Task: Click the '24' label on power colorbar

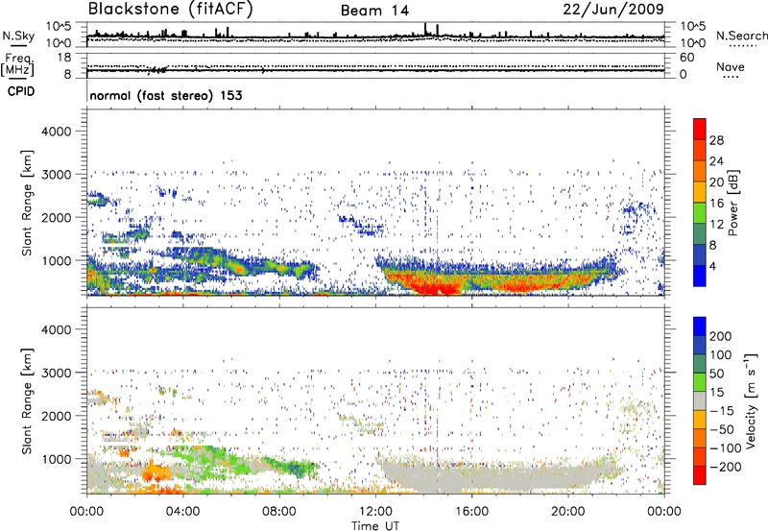Action: point(716,161)
